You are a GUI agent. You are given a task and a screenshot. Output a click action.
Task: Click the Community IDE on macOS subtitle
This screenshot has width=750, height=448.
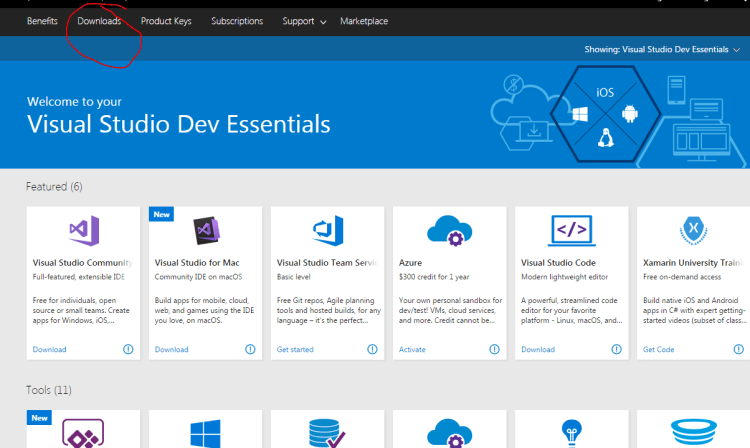[198, 277]
